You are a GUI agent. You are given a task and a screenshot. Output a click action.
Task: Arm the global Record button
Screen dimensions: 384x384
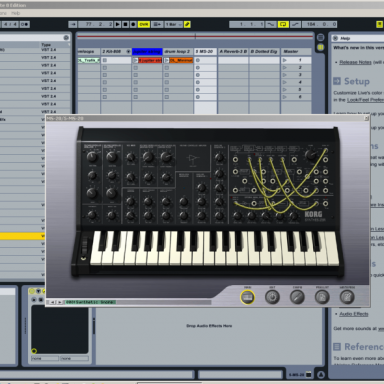coord(133,24)
